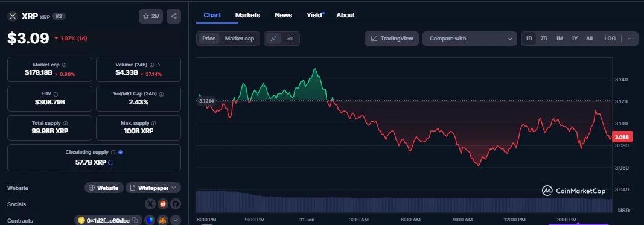Click the XRP logo icon
Screen dimensions: 644x225
pos(13,16)
